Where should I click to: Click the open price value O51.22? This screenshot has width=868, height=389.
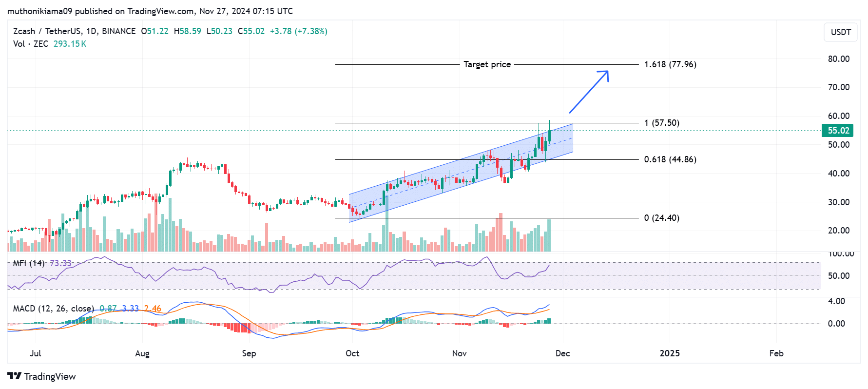tap(154, 31)
